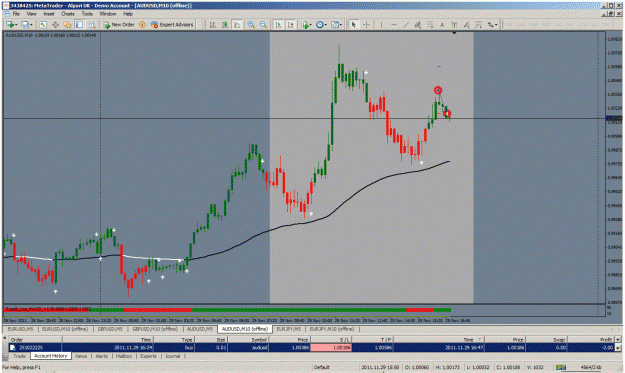The image size is (625, 373).
Task: Click the 'Default' profile in status bar
Action: tap(321, 367)
